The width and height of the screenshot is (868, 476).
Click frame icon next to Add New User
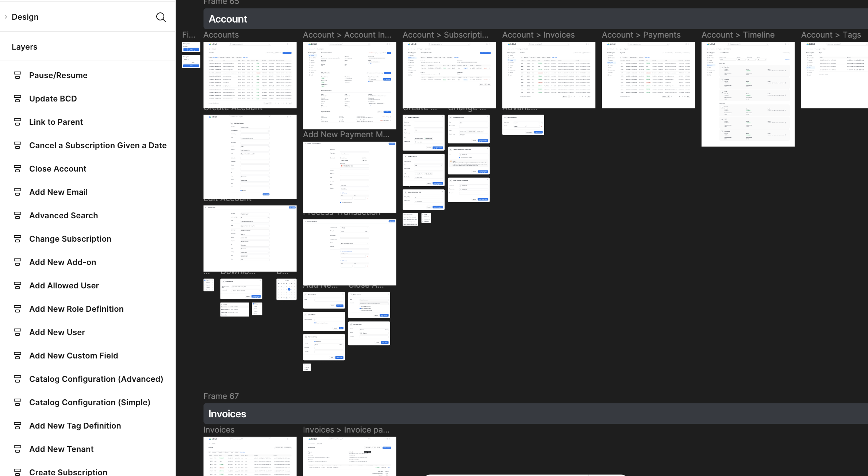[x=17, y=333]
